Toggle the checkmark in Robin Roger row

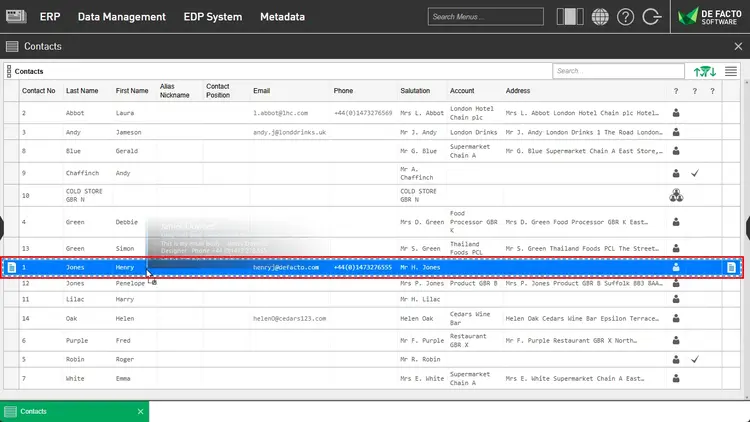[x=694, y=359]
